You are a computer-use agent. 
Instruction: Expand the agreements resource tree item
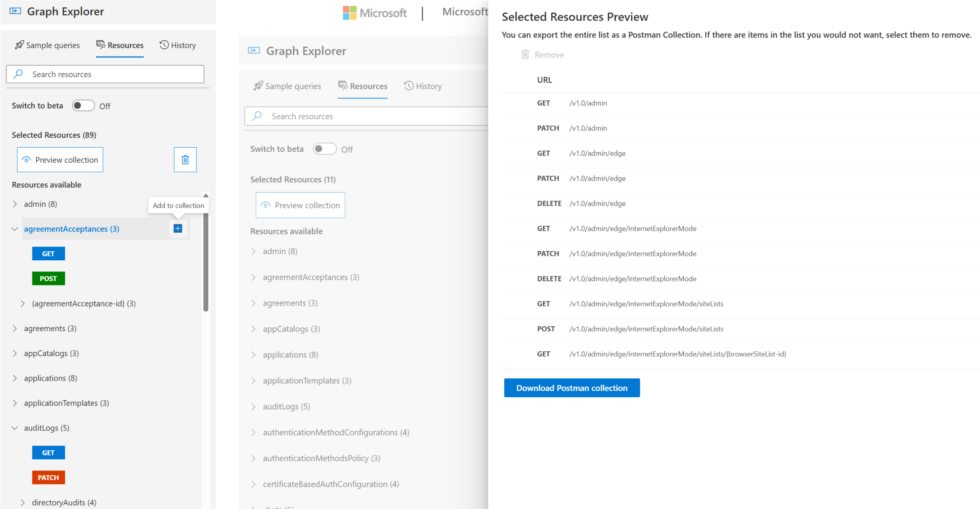pyautogui.click(x=14, y=328)
